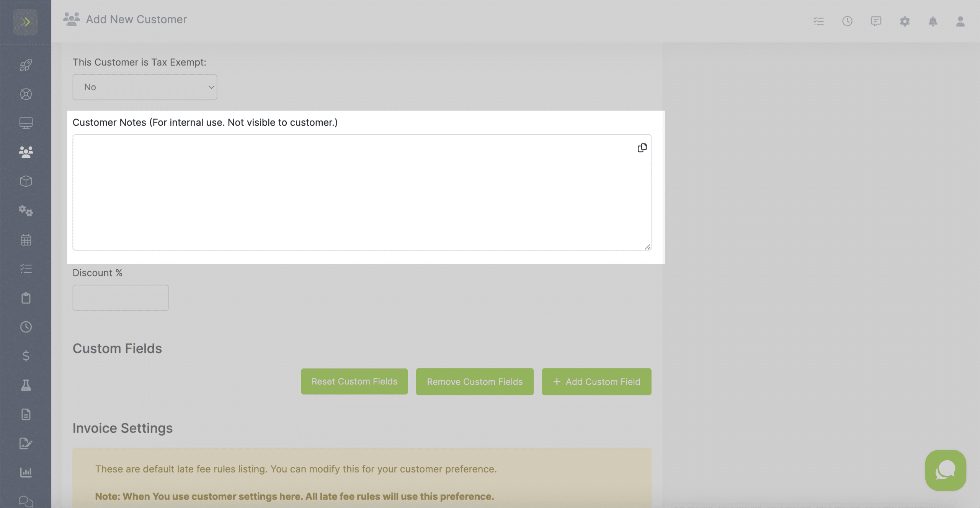Viewport: 980px width, 508px height.
Task: Click the Reset Custom Fields button
Action: pyautogui.click(x=354, y=381)
